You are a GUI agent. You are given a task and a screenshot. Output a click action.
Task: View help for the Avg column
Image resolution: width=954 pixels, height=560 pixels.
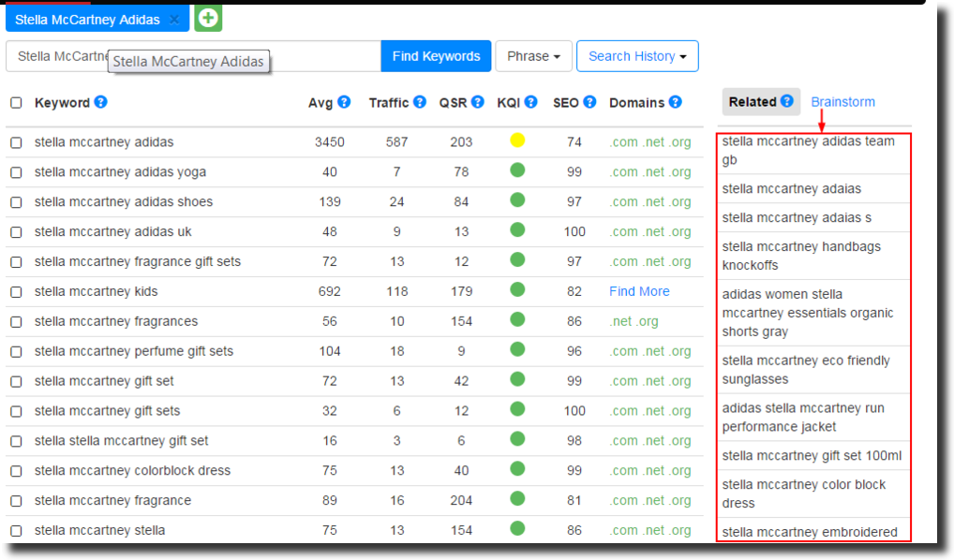345,102
